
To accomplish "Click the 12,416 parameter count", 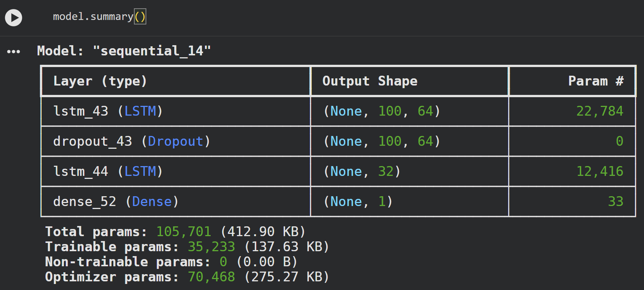I will coord(600,171).
